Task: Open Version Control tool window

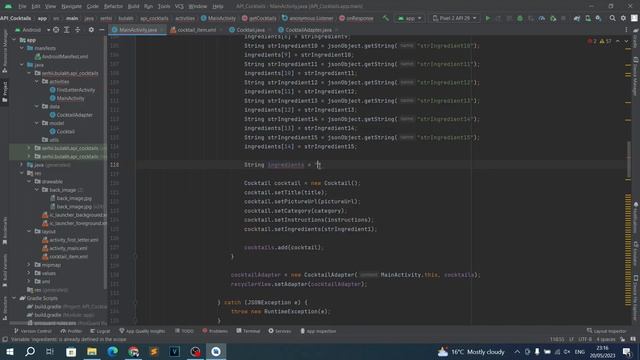Action: 33,331
